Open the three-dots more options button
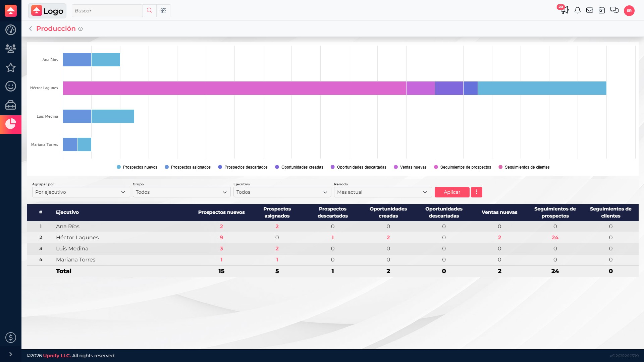644x362 pixels. click(x=476, y=192)
